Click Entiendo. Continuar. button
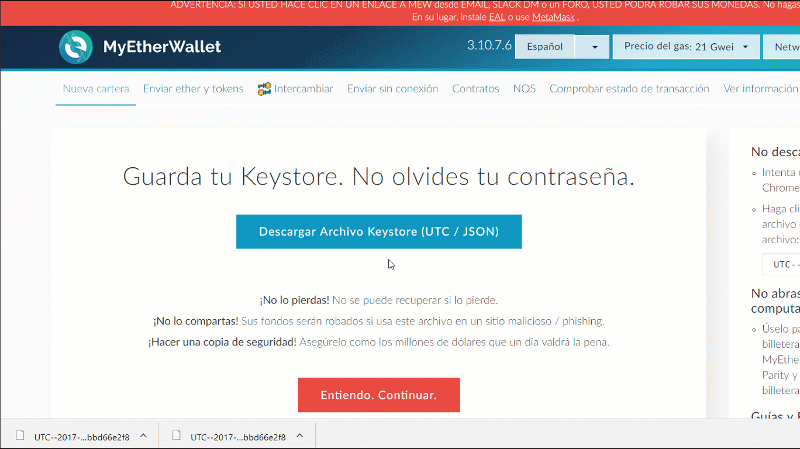 (379, 395)
